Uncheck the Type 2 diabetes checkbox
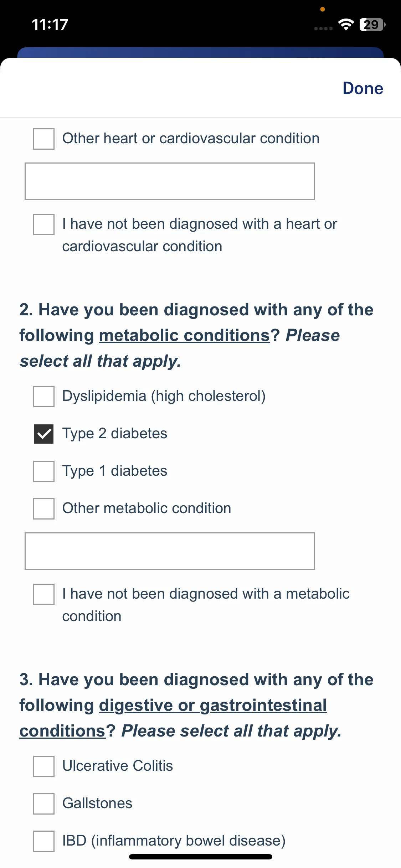 [x=44, y=434]
